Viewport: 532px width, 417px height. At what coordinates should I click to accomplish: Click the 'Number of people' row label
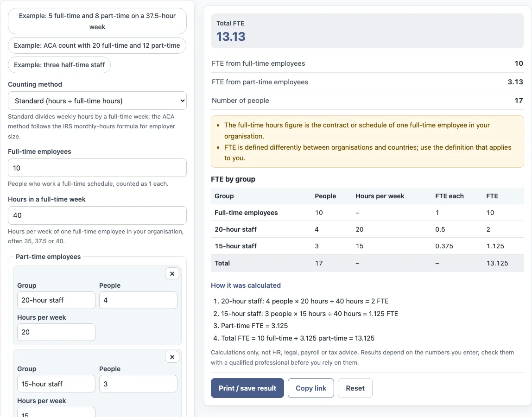[x=240, y=101]
